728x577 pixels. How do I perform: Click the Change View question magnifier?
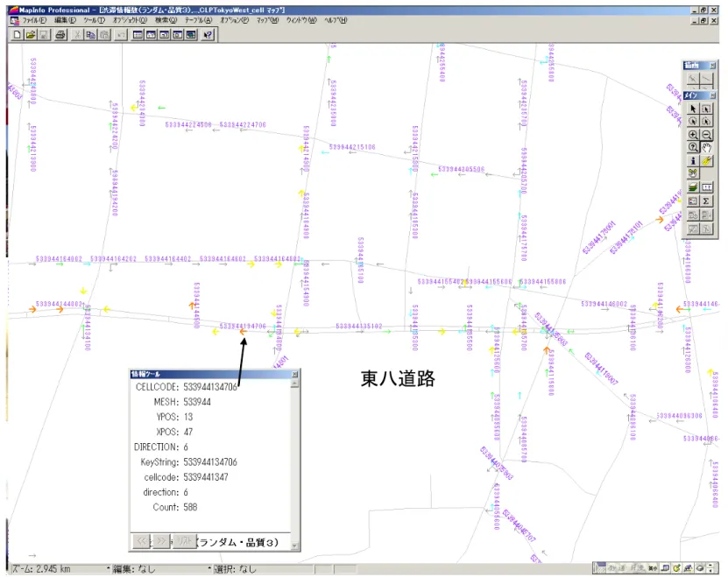tap(693, 147)
